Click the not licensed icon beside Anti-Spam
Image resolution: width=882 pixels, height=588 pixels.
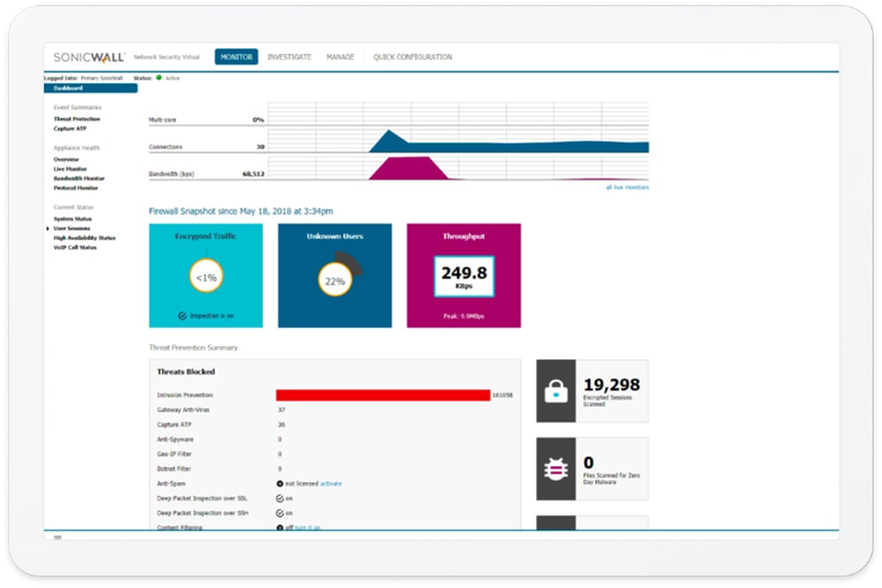[x=278, y=484]
